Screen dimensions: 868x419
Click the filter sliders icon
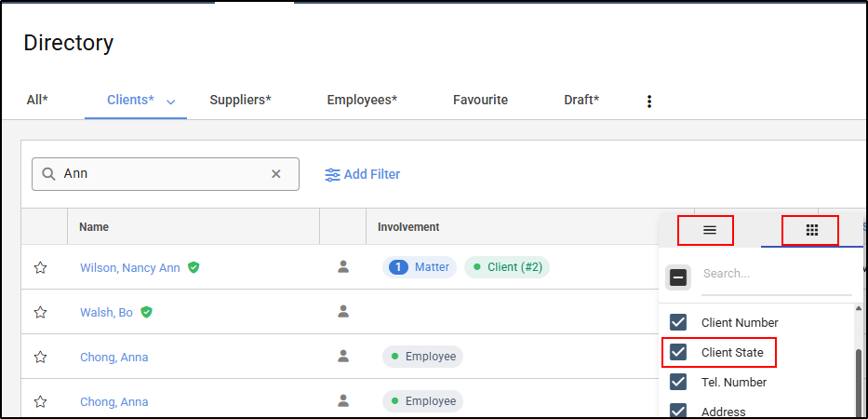332,175
